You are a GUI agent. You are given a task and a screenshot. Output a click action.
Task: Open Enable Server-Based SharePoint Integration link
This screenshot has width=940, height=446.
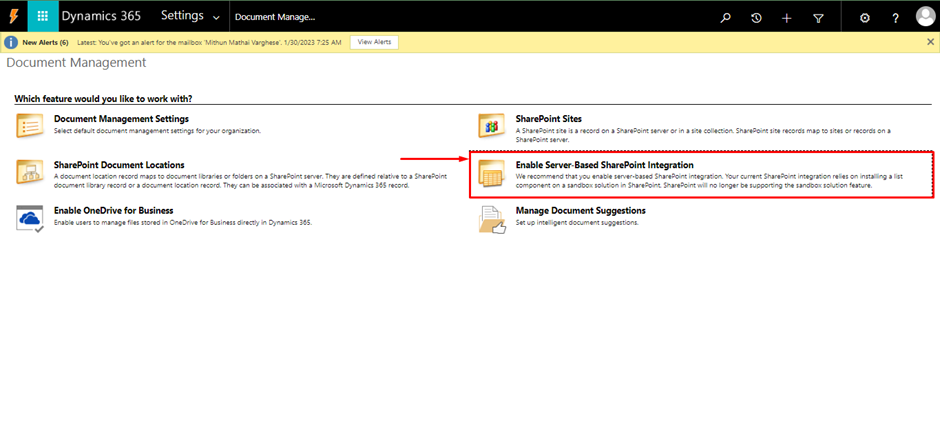pyautogui.click(x=604, y=165)
